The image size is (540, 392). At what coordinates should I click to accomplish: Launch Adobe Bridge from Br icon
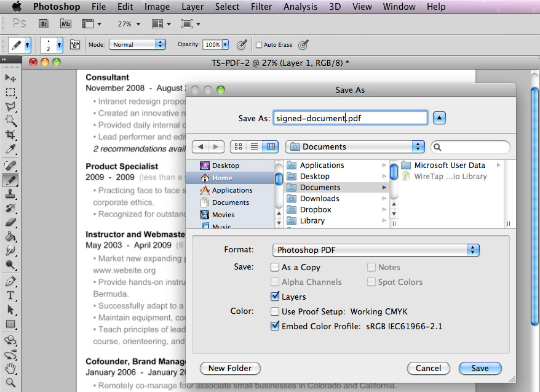(44, 24)
